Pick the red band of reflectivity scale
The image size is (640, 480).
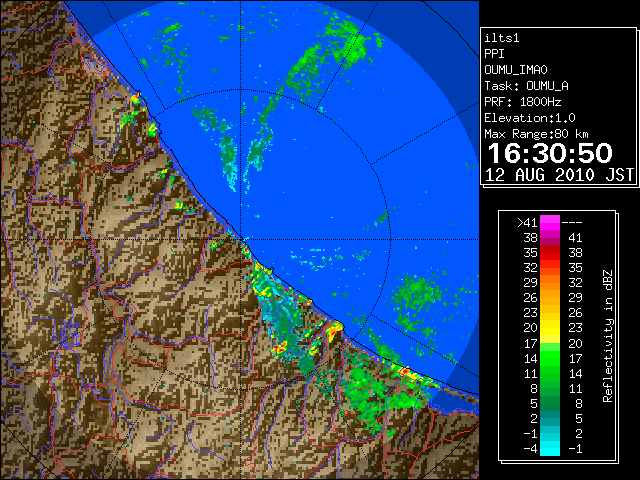550,253
